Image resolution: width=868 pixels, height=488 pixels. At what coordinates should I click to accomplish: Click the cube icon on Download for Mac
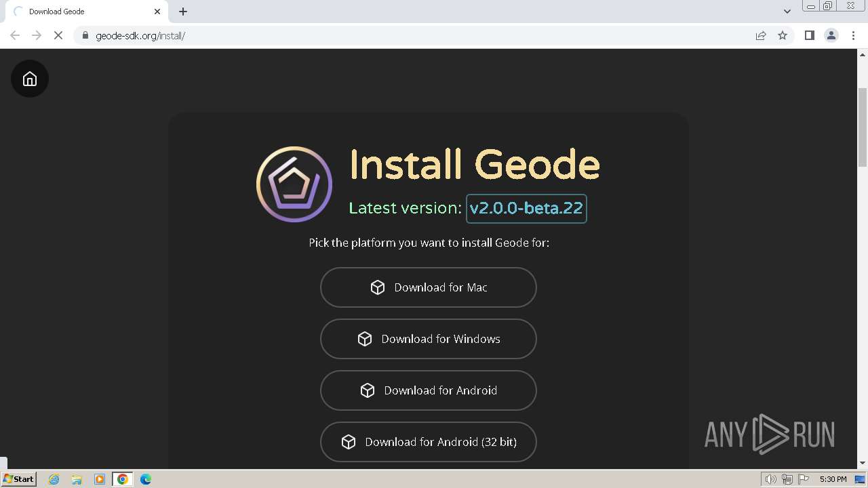[x=378, y=287]
